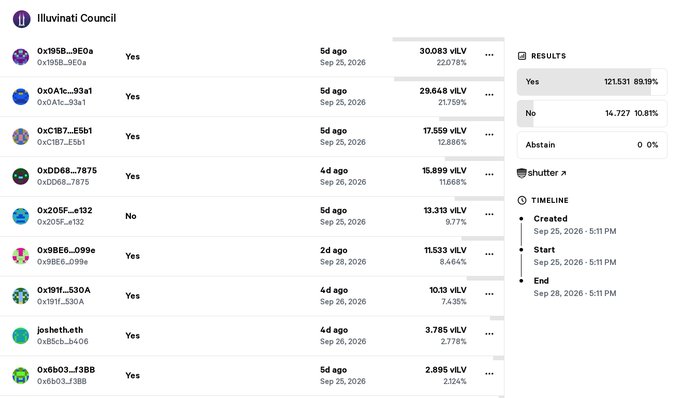
Task: Click the avatar of voter 0xDD68...7875
Action: pos(21,176)
